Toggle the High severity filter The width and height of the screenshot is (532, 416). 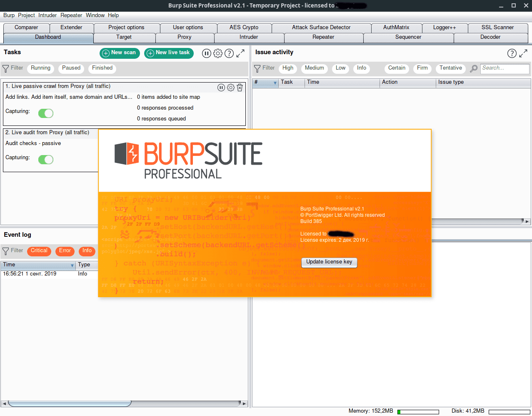pos(288,68)
